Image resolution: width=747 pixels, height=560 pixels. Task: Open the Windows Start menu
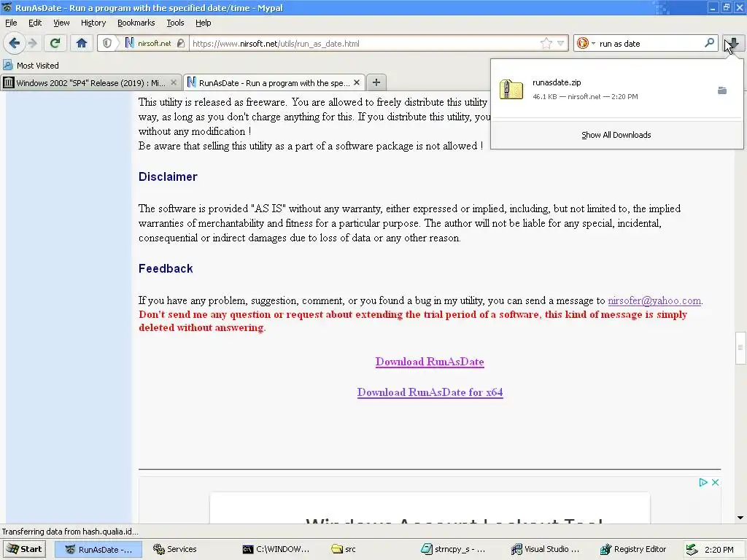point(24,549)
